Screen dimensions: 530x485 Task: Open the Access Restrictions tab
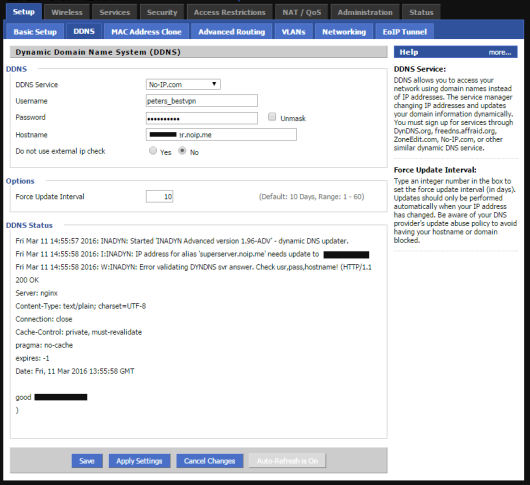(230, 12)
